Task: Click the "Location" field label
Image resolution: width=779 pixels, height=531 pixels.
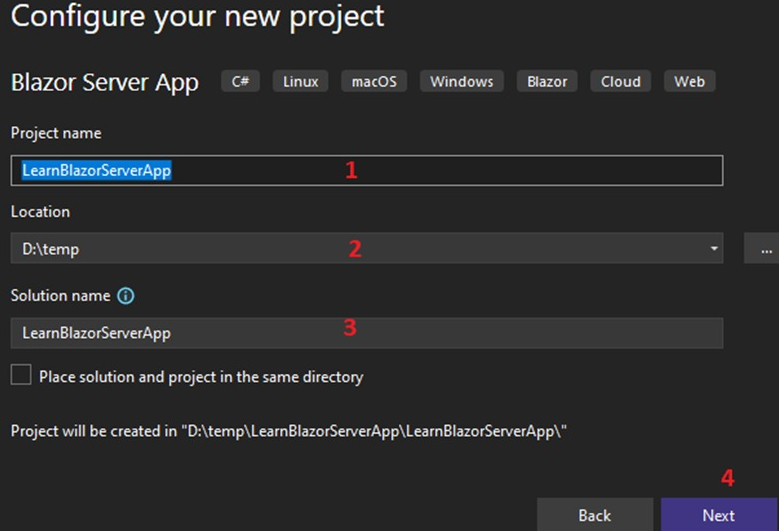Action: [40, 212]
